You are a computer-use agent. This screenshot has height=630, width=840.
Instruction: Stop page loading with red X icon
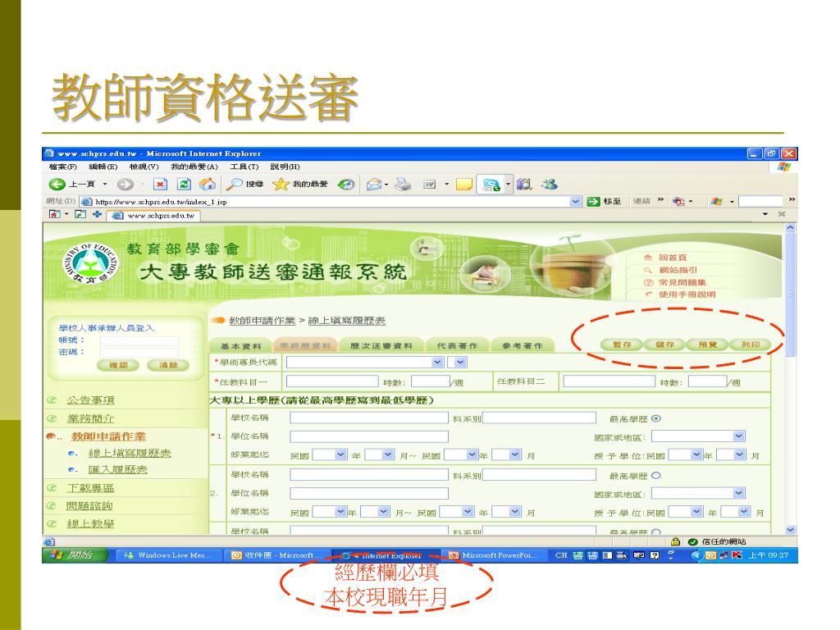(x=160, y=185)
